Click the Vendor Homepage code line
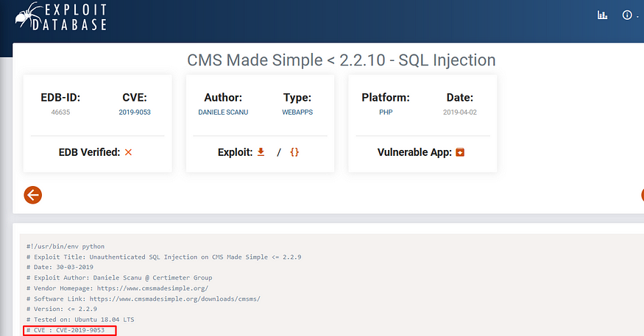644x336 pixels. (118, 288)
